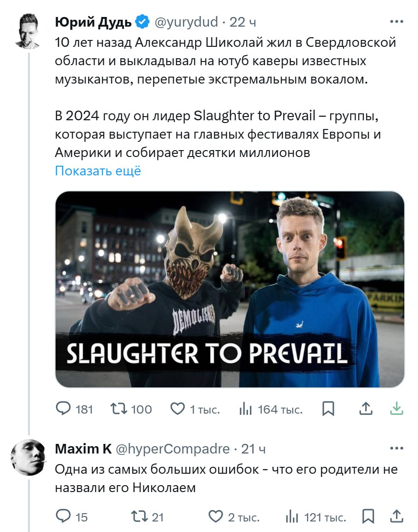Bookmark Юрий Дудь's tweet
The height and width of the screenshot is (532, 418).
(x=328, y=409)
